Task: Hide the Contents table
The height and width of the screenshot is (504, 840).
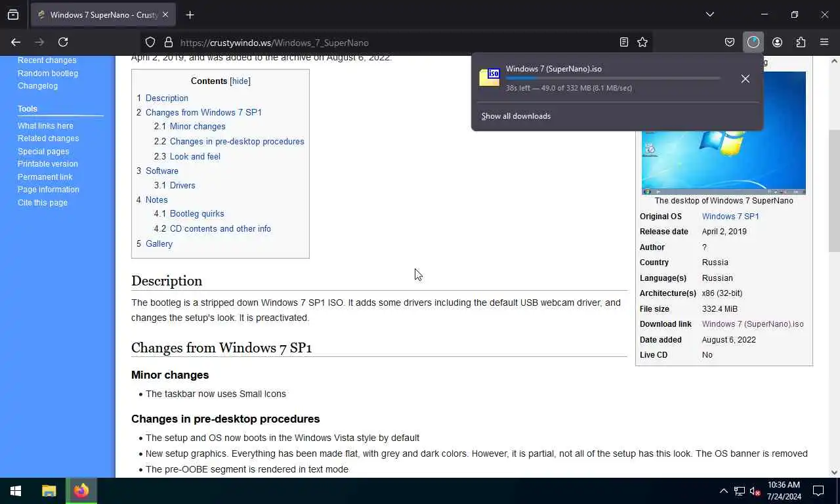Action: point(240,81)
